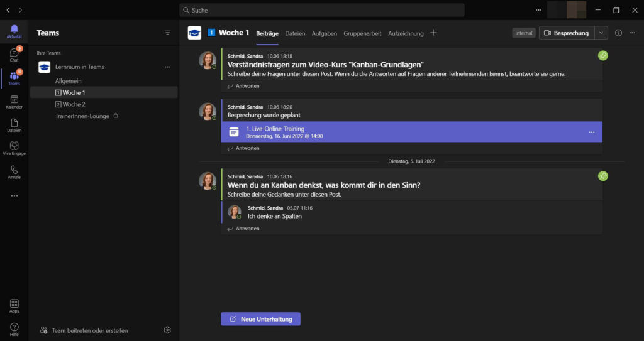Click the 'Ihre Teams' section label
Image resolution: width=644 pixels, height=341 pixels.
(48, 53)
